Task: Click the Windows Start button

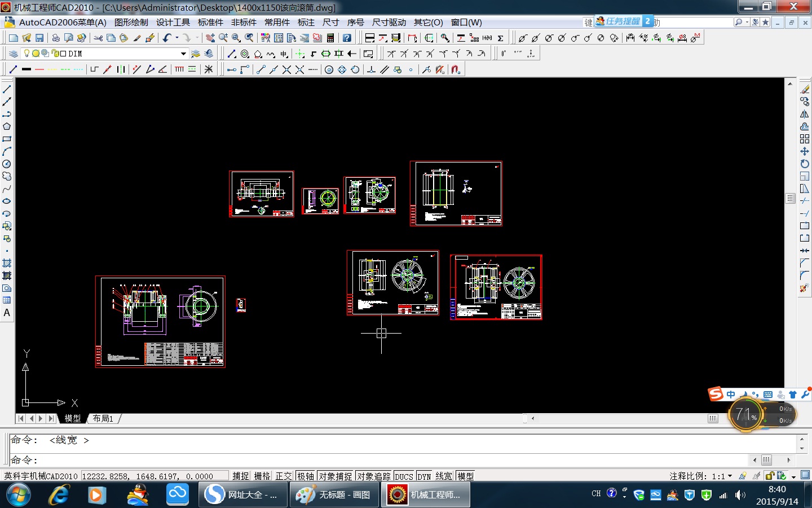Action: [18, 495]
